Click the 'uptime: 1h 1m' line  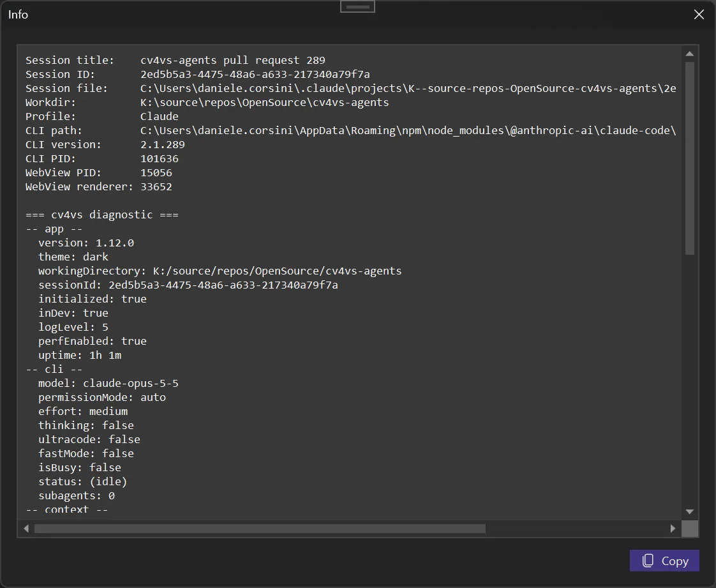pos(80,356)
